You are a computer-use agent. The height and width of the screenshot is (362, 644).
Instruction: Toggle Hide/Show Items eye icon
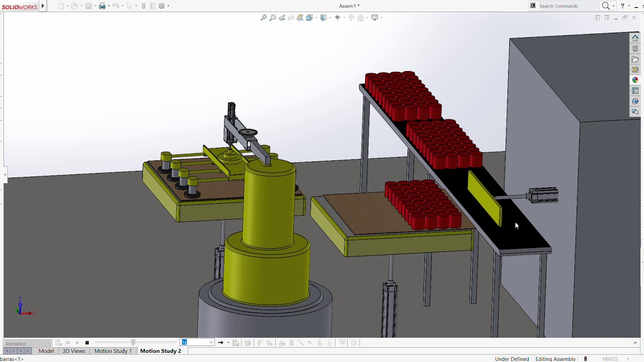(x=338, y=18)
